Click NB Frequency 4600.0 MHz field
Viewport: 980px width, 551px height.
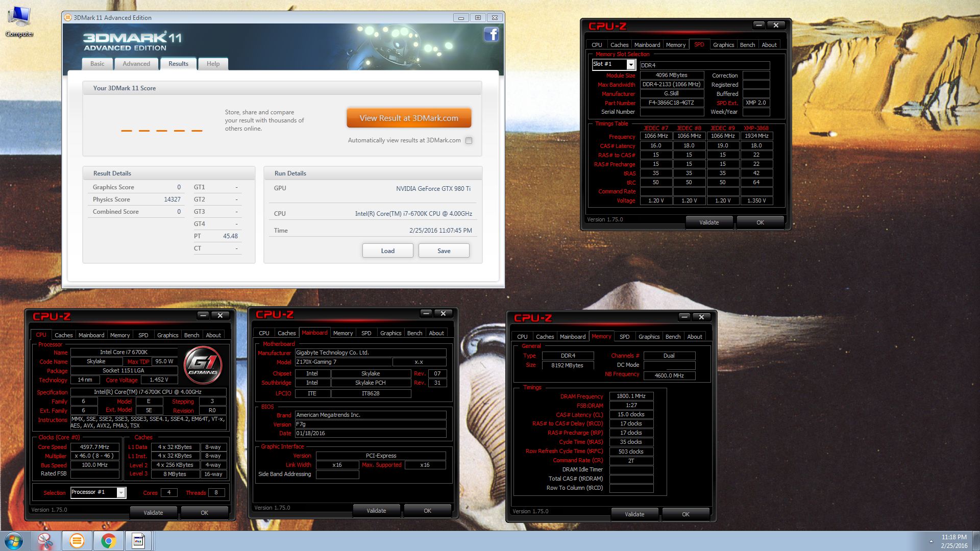click(x=669, y=375)
